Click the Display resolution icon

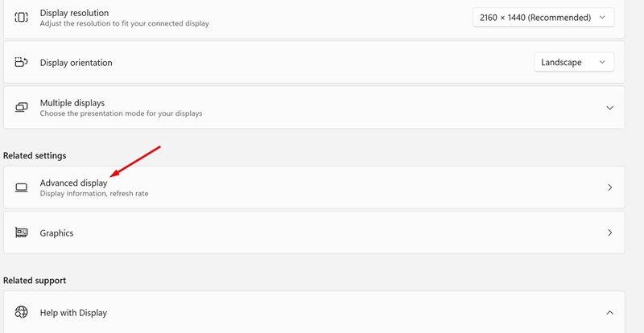click(21, 17)
